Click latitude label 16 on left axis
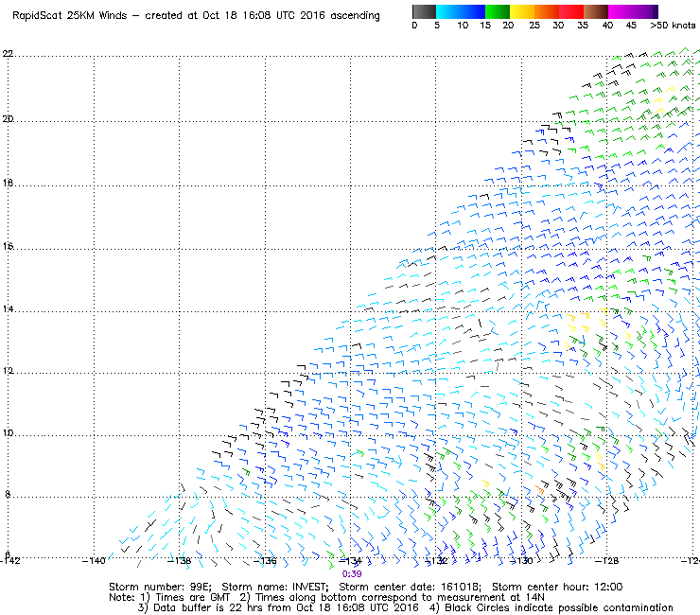Image resolution: width=700 pixels, height=615 pixels. point(8,246)
